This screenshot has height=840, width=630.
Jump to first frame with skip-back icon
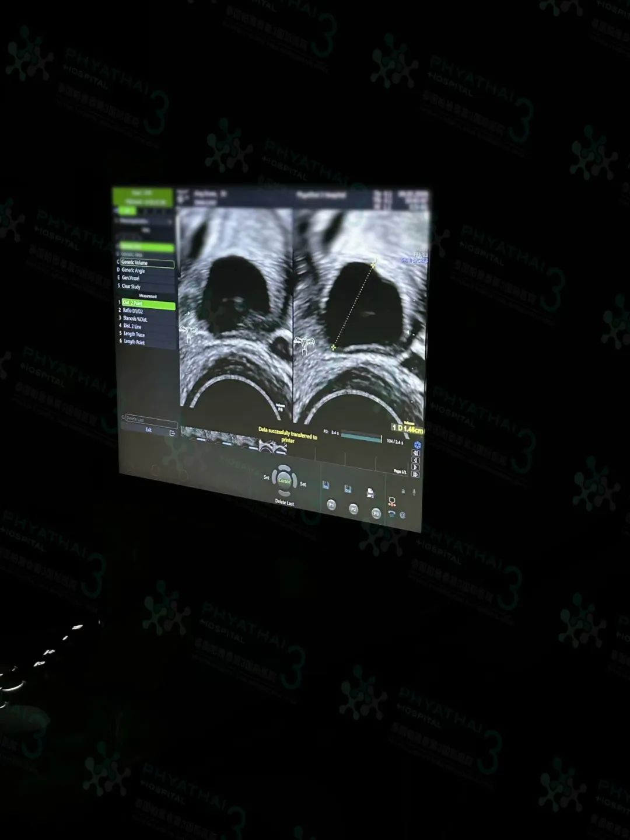(x=416, y=453)
